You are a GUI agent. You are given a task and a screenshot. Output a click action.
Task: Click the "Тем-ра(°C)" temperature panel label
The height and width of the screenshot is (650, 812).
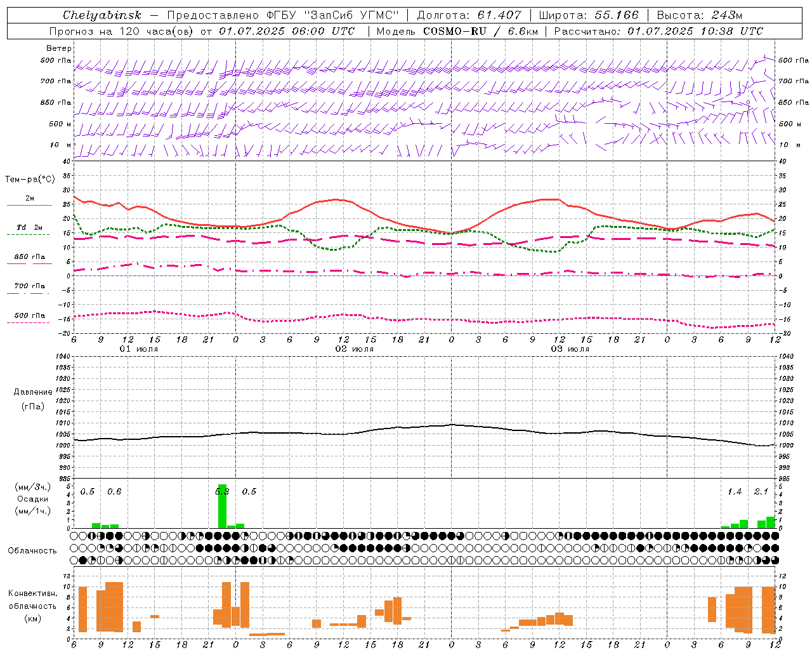point(30,180)
